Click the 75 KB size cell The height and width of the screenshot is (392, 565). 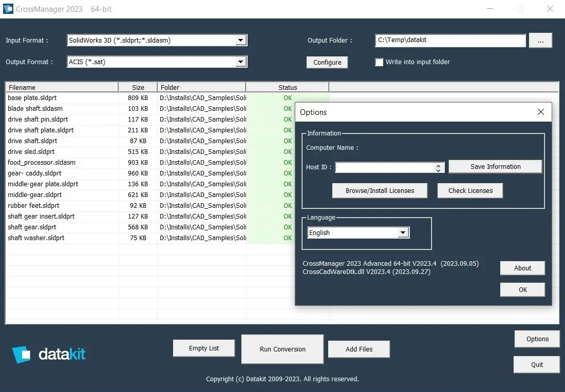138,238
